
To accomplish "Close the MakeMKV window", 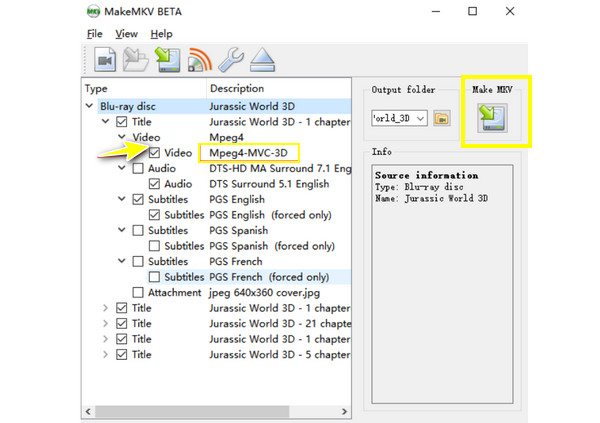I will (510, 11).
